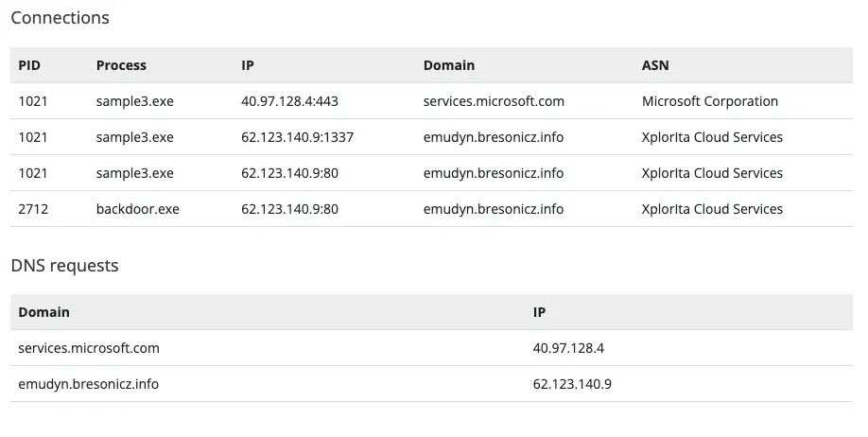Image resolution: width=868 pixels, height=437 pixels.
Task: Click the Microsoft Corporation ASN entry
Action: pos(710,101)
